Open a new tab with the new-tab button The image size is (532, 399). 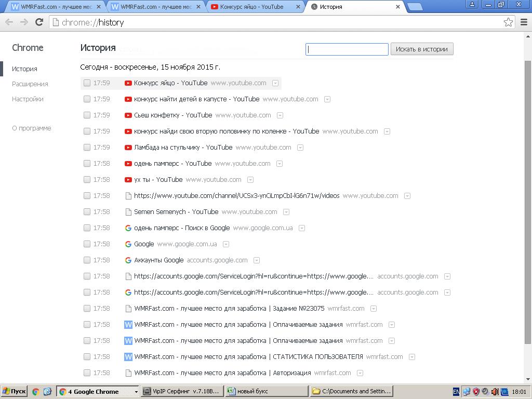tap(414, 7)
